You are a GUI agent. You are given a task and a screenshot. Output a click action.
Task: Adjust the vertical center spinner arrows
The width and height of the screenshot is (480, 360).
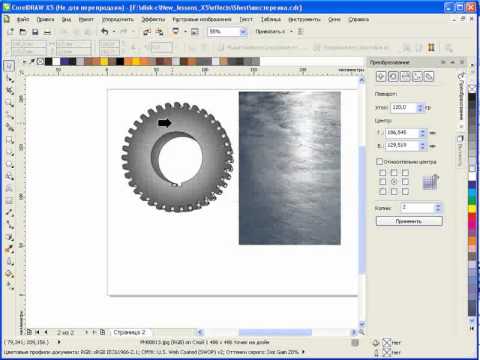(423, 146)
